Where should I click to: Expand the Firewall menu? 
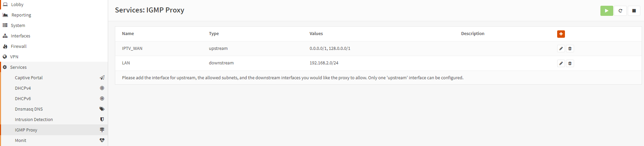pyautogui.click(x=54, y=46)
